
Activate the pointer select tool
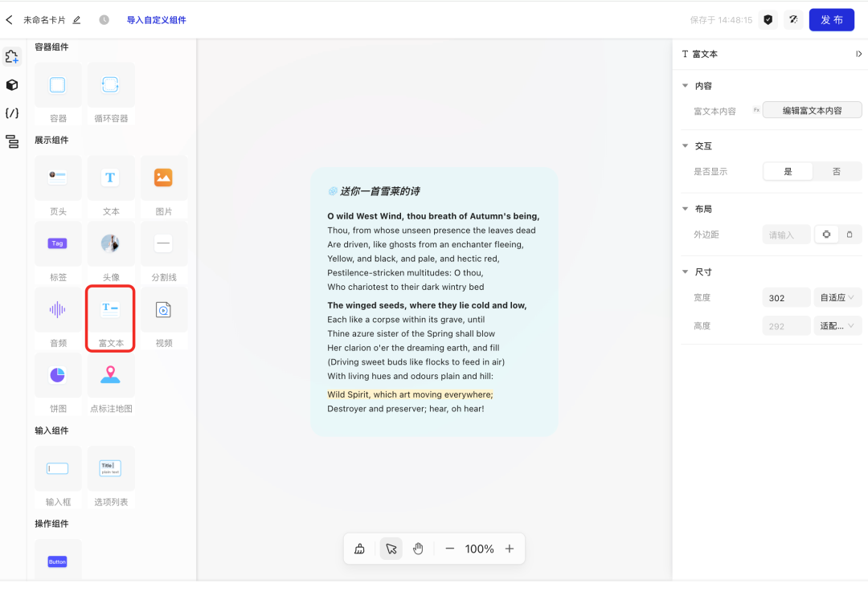click(x=391, y=549)
